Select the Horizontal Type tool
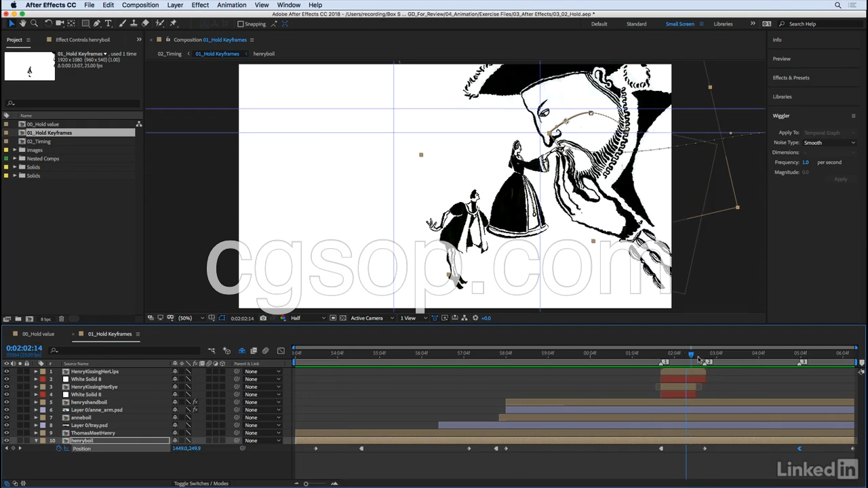Viewport: 868px width, 488px height. (x=108, y=24)
